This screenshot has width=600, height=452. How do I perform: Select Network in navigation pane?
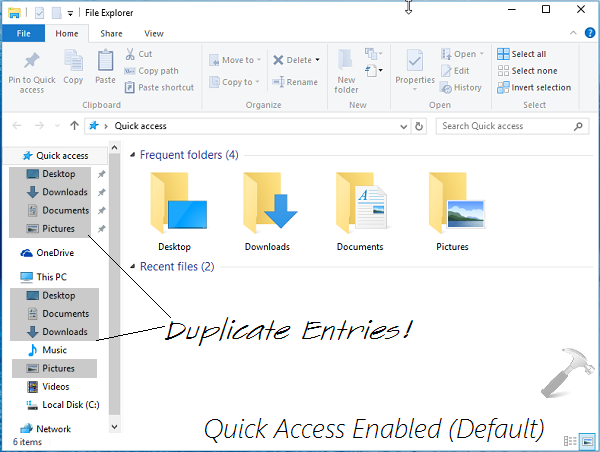point(46,429)
